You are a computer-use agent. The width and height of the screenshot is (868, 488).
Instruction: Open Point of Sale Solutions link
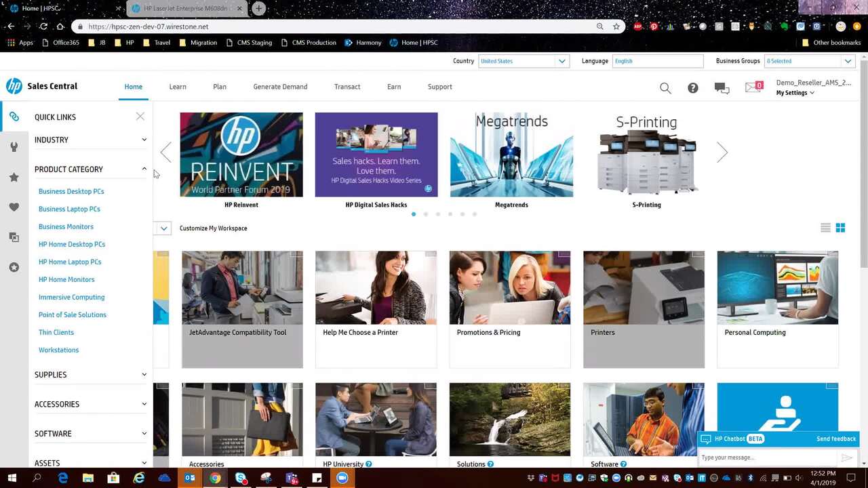click(x=73, y=315)
